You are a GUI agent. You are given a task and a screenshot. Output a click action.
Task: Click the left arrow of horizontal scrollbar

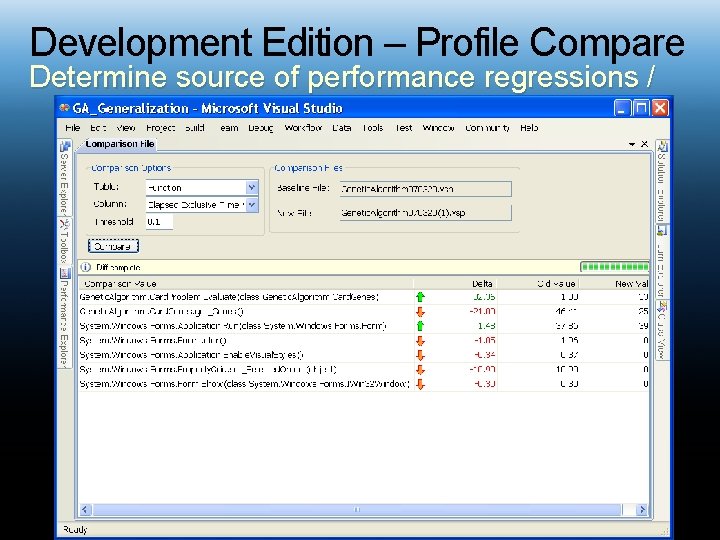coord(85,509)
